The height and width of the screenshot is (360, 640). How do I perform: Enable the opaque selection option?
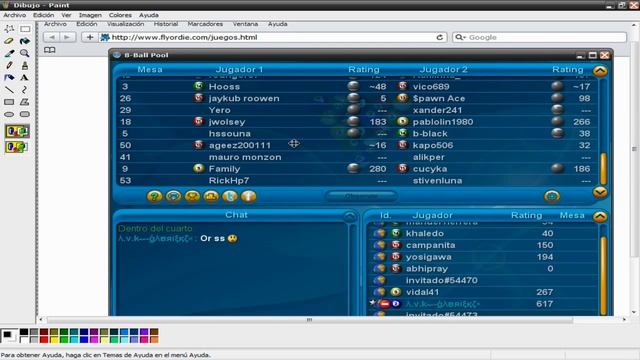[x=17, y=131]
